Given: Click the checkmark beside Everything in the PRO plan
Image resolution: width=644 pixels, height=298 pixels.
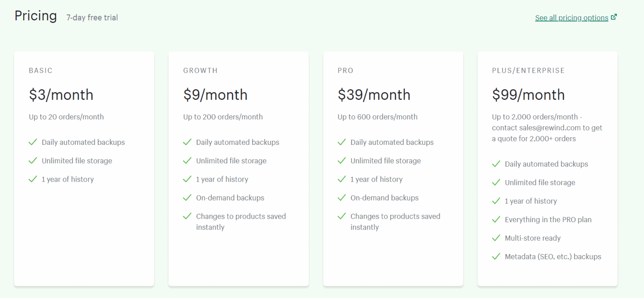Looking at the screenshot, I should tap(496, 220).
